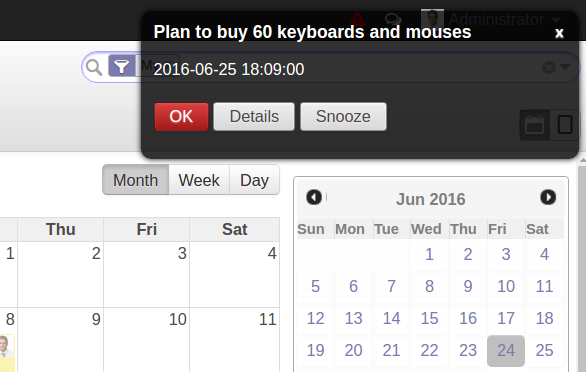Click the search magnifier icon
The image size is (586, 372).
click(x=93, y=67)
